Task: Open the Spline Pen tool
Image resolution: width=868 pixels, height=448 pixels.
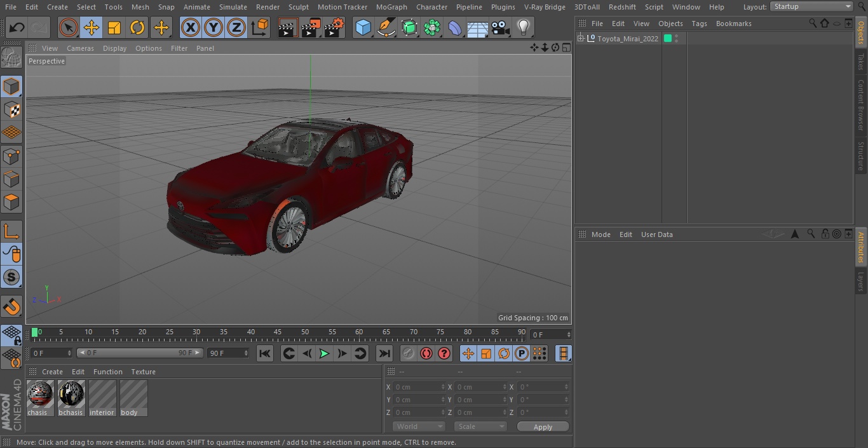Action: click(386, 27)
